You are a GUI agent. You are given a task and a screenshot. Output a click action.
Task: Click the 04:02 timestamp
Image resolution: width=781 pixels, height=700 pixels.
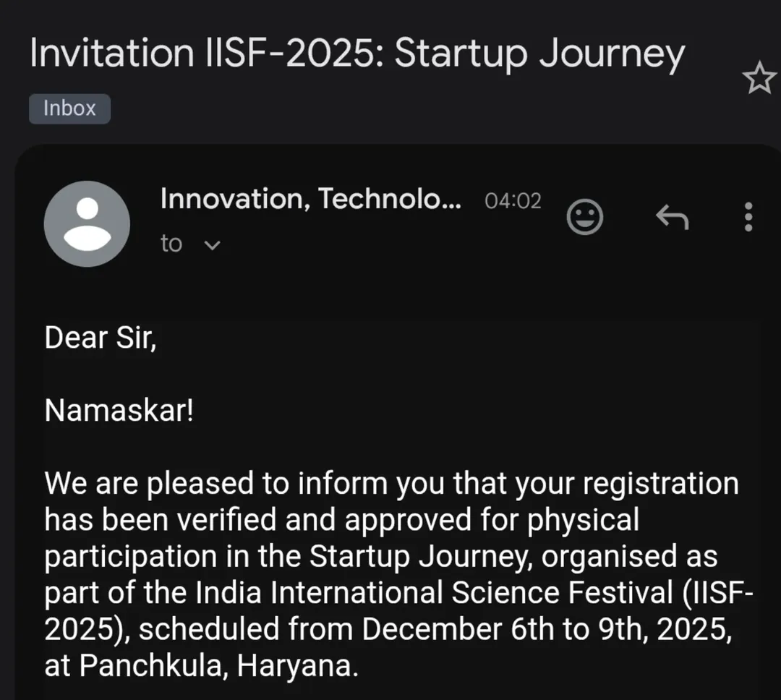(513, 201)
